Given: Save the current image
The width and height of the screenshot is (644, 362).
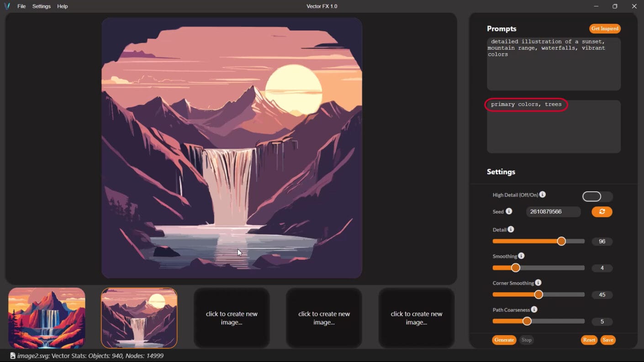Looking at the screenshot, I should [608, 340].
